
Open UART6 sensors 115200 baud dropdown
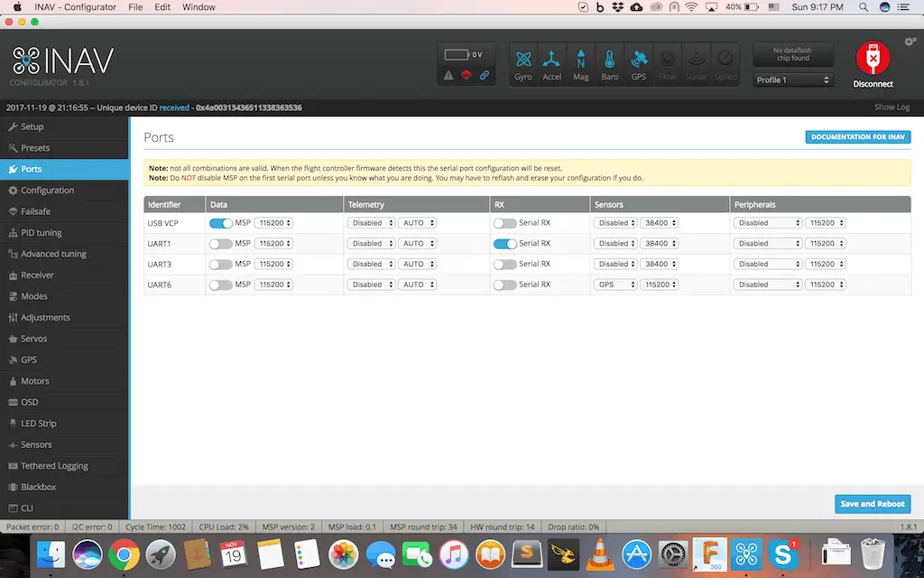pyautogui.click(x=660, y=284)
